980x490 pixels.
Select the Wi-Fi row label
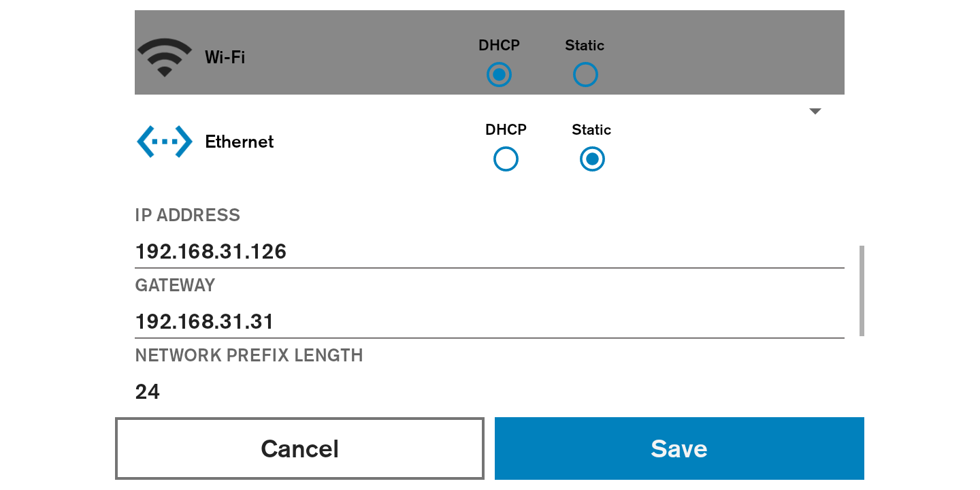pyautogui.click(x=225, y=57)
